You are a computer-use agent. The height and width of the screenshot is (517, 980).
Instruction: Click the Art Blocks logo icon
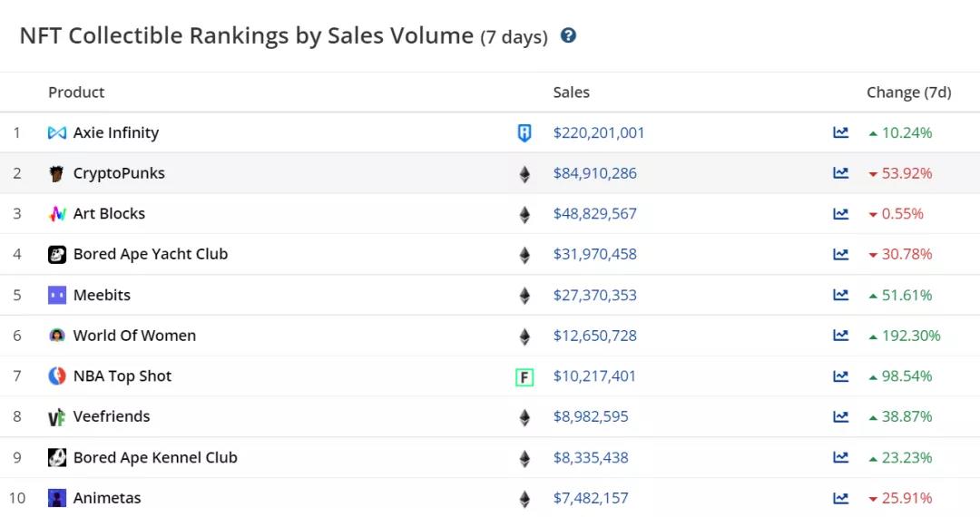click(x=57, y=214)
